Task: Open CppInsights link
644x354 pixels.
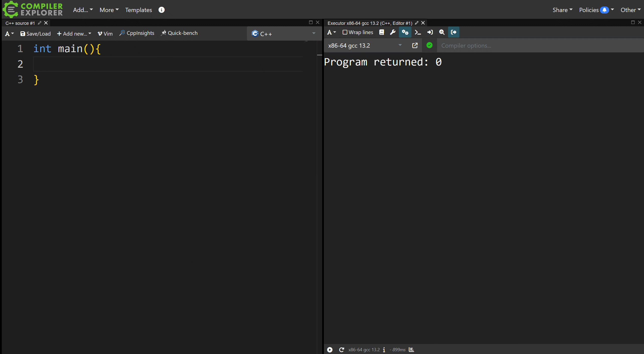Action: click(x=137, y=33)
